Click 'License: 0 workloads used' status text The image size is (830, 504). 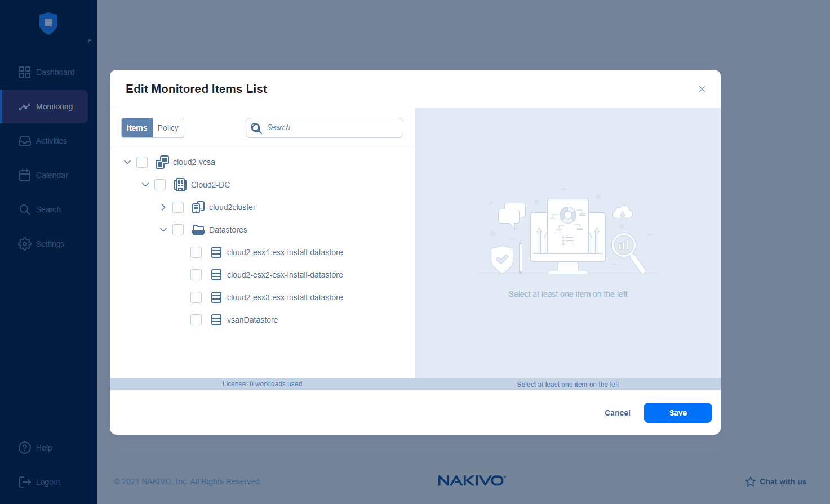[x=262, y=384]
